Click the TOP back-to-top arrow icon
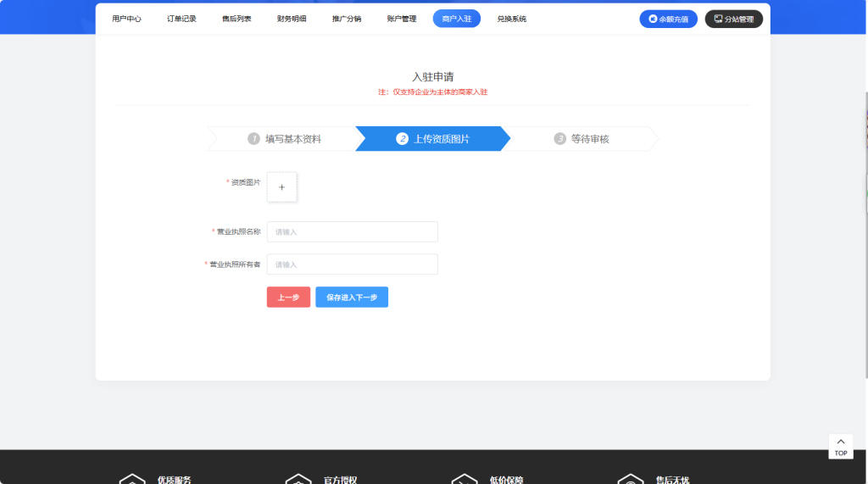The height and width of the screenshot is (484, 868). click(x=840, y=442)
